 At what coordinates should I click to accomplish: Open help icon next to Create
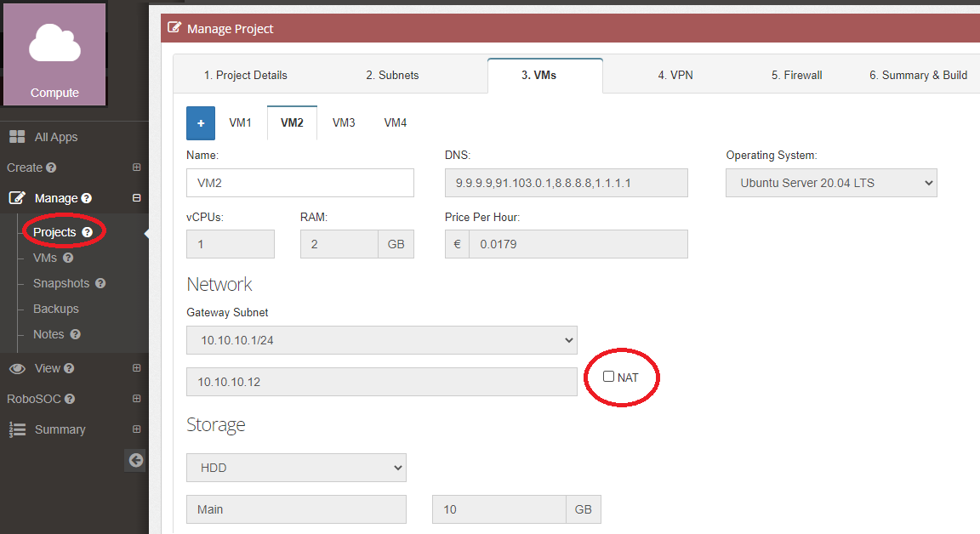click(51, 168)
